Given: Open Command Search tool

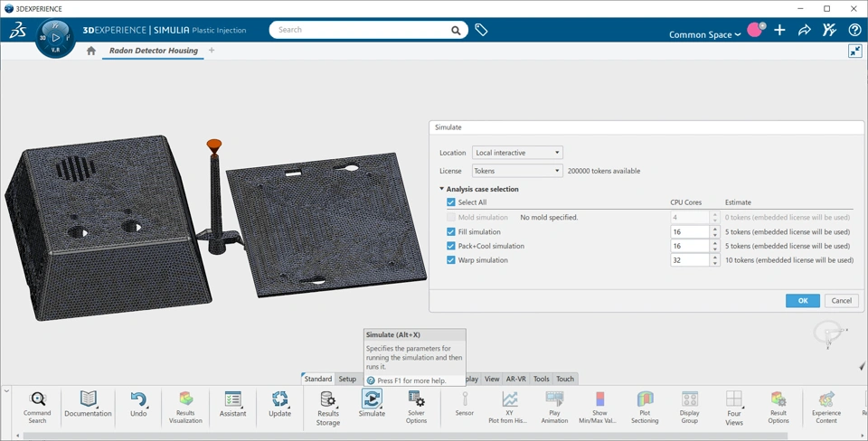Looking at the screenshot, I should click(x=37, y=407).
